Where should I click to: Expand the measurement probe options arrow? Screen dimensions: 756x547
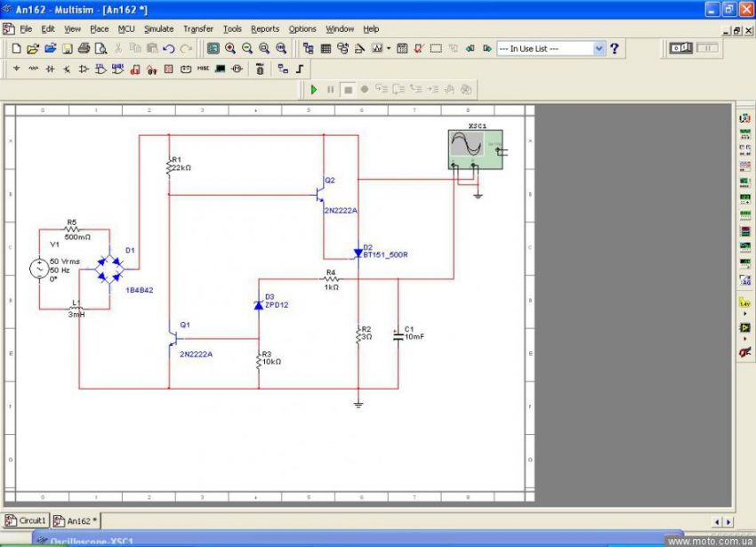point(745,314)
